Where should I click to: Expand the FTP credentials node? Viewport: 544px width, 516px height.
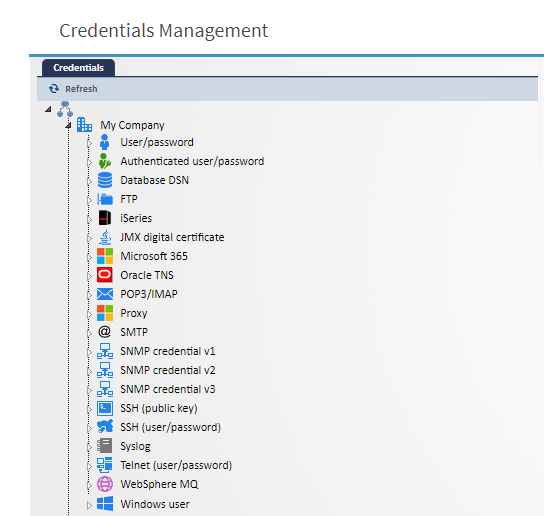[89, 200]
